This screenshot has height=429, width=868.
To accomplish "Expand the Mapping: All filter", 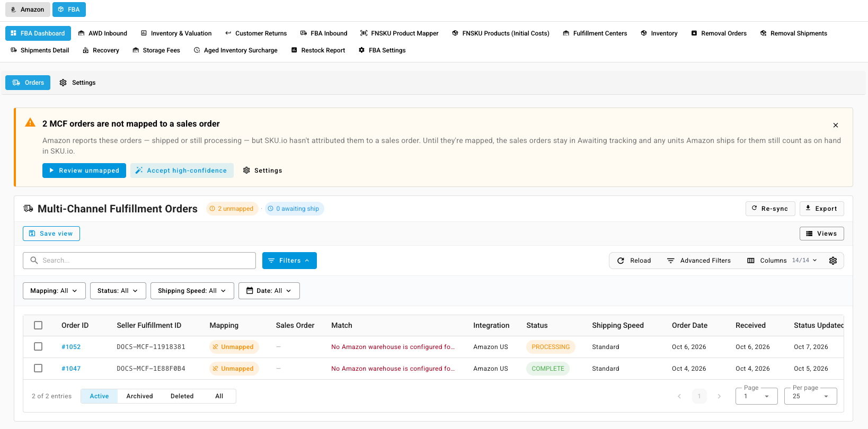I will click(54, 291).
